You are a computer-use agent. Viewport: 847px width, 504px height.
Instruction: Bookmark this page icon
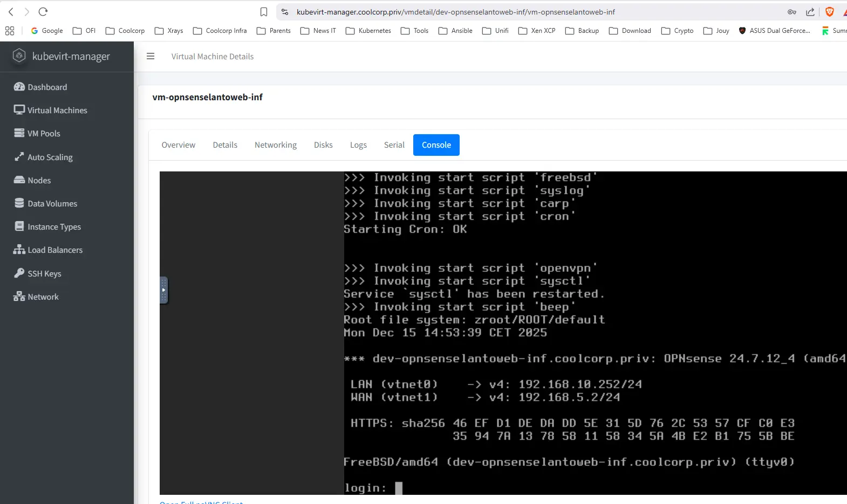(x=264, y=12)
